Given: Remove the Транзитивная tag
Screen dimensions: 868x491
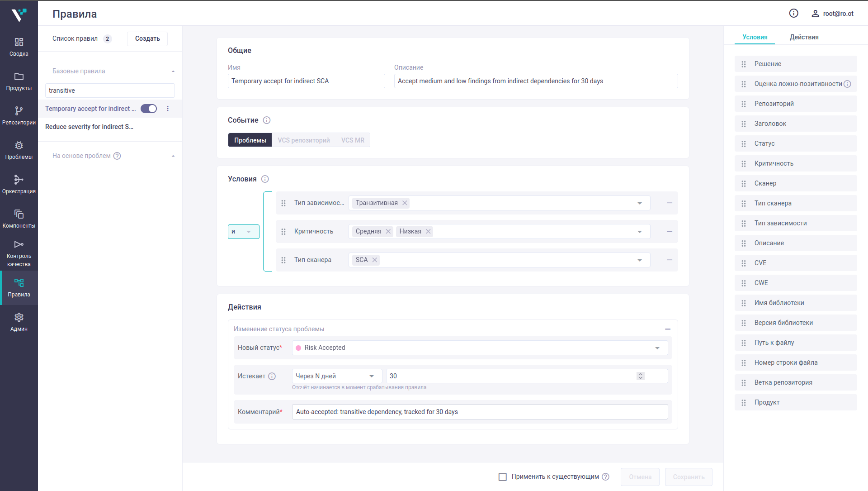Looking at the screenshot, I should point(405,203).
